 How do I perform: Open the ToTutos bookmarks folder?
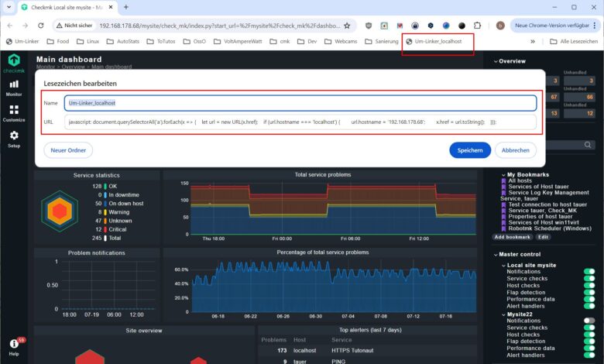[161, 41]
